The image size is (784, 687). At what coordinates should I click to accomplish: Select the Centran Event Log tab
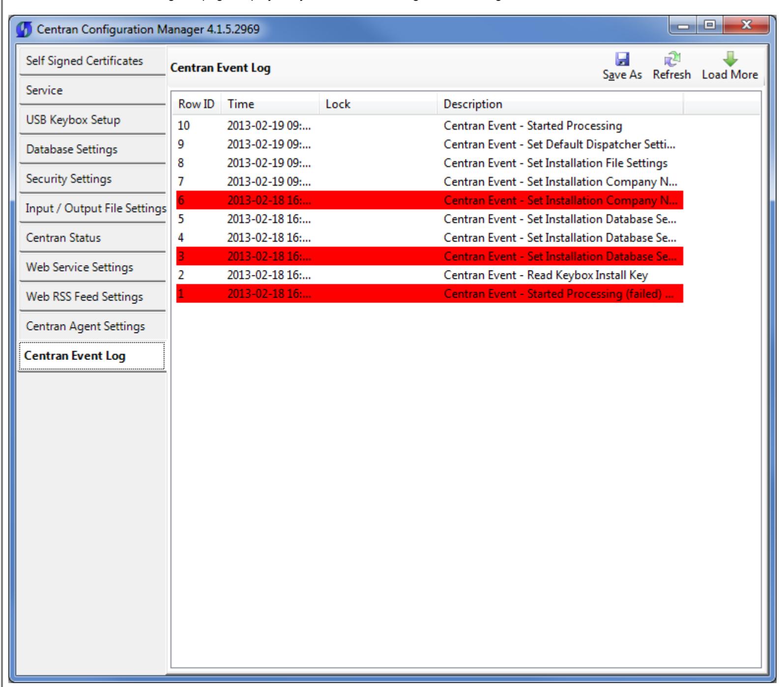92,356
